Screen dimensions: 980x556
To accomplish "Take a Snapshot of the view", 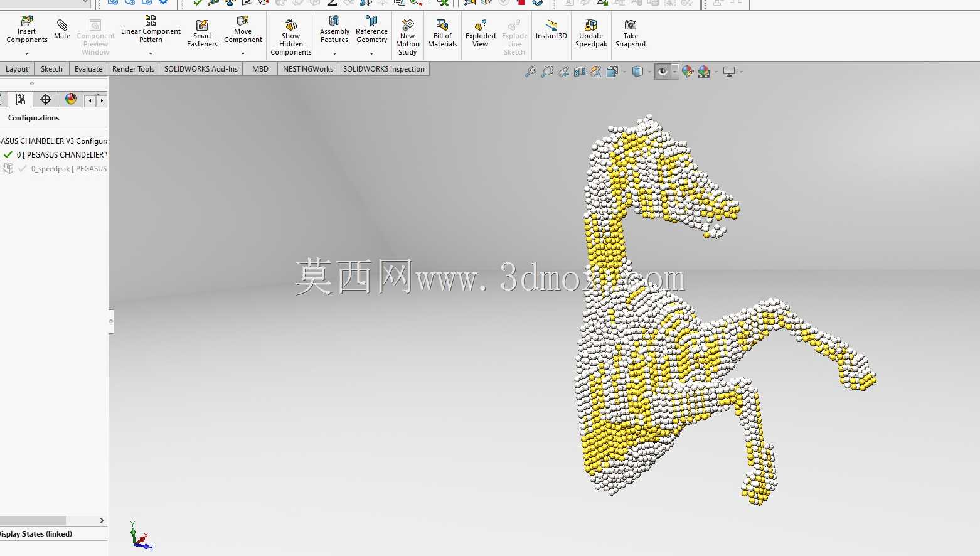I will click(x=631, y=33).
